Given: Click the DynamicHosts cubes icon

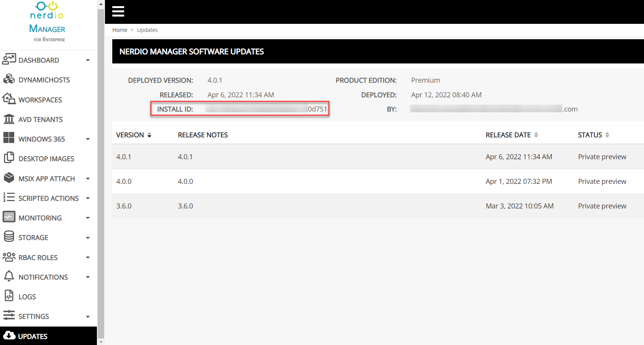Looking at the screenshot, I should pos(9,79).
